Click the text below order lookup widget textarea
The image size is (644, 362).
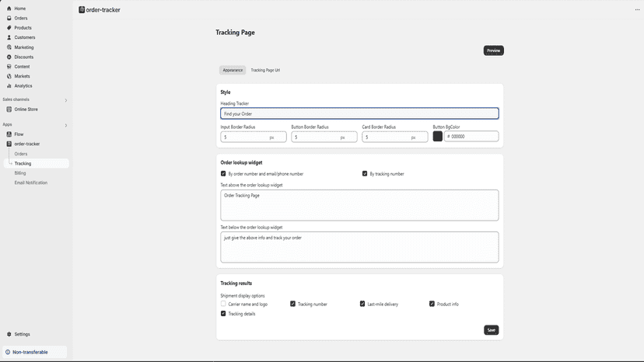360,247
